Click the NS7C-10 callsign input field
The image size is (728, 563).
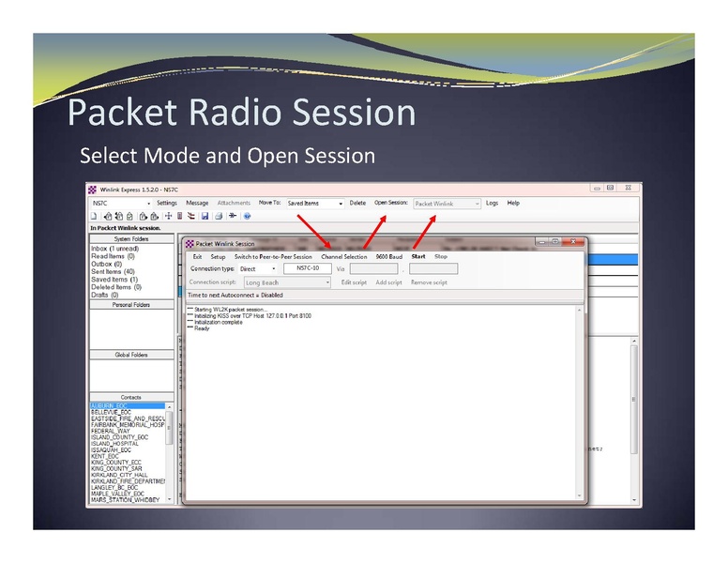[x=308, y=268]
